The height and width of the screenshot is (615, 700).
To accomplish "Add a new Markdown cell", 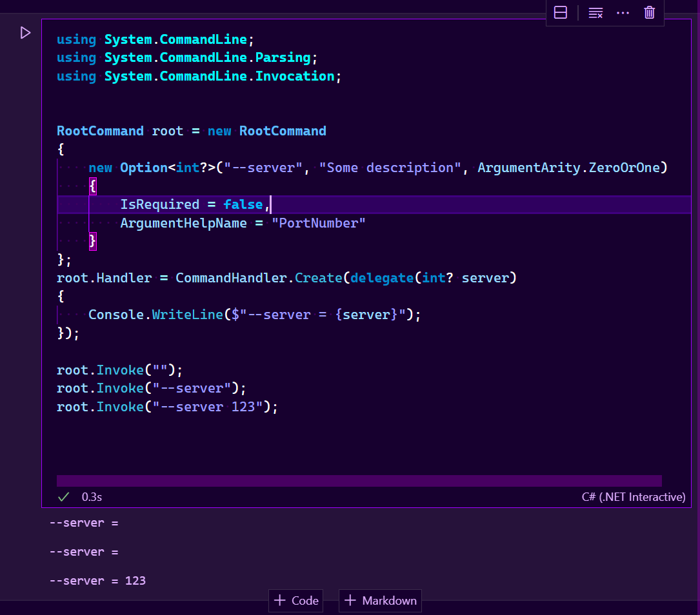I will point(380,600).
